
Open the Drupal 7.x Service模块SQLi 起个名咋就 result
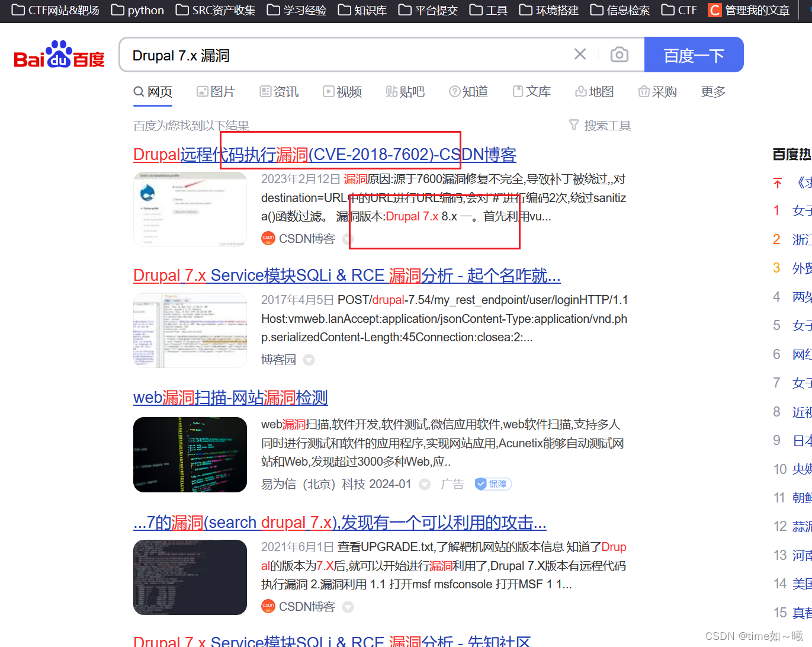[346, 276]
